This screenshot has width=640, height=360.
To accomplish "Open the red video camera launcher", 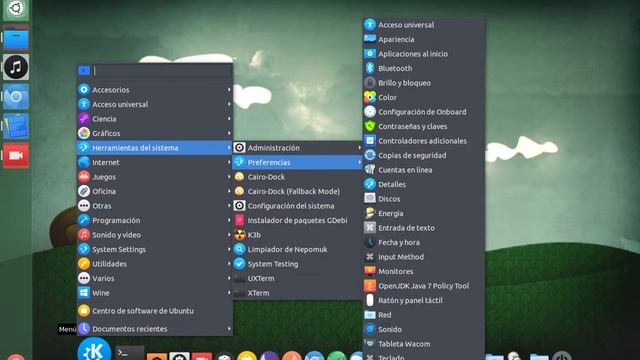I will click(x=16, y=156).
